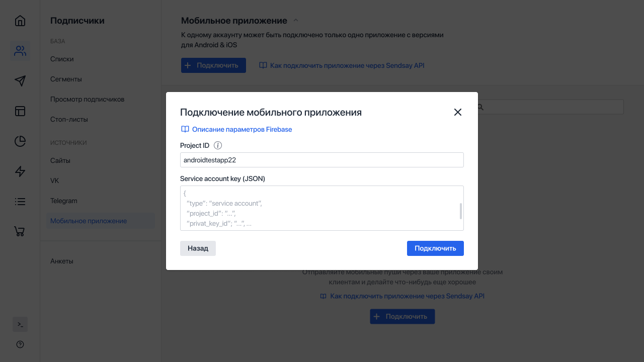Open the paper plane campaigns icon

[x=20, y=80]
